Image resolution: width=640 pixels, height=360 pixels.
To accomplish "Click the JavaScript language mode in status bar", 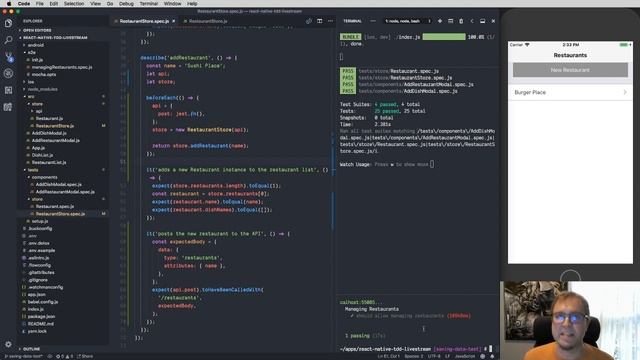I will pos(464,356).
